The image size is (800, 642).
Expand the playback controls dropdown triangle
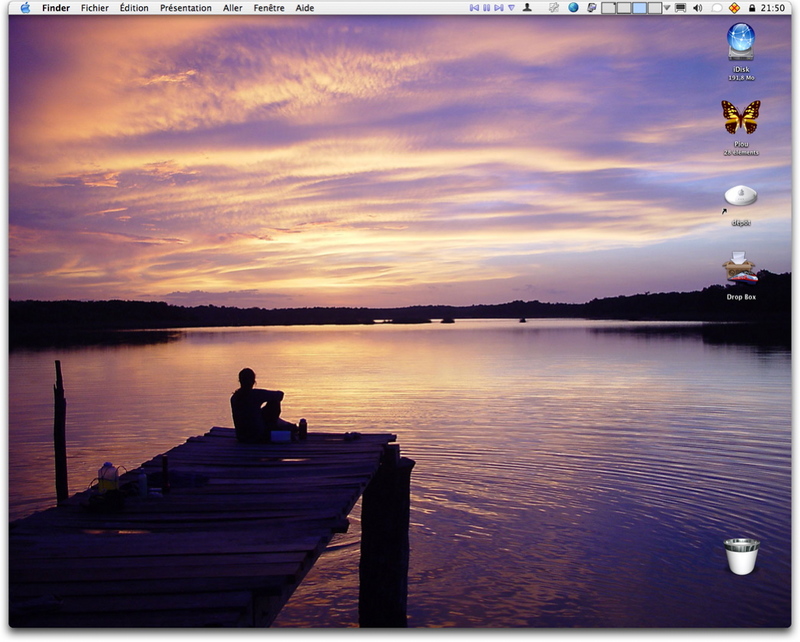(511, 8)
